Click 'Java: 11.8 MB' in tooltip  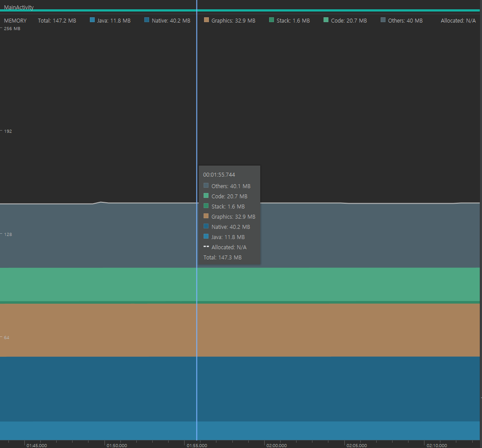[228, 237]
